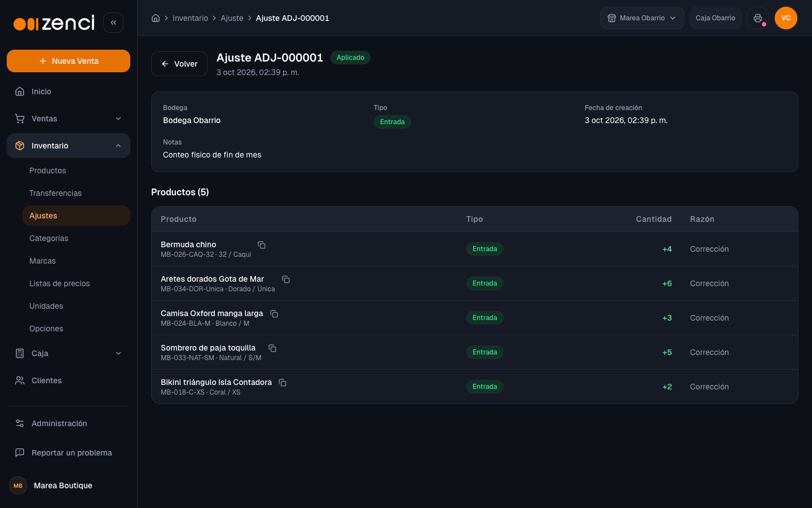Click the Inventario breadcrumb link
Image resolution: width=812 pixels, height=508 pixels.
tap(190, 18)
